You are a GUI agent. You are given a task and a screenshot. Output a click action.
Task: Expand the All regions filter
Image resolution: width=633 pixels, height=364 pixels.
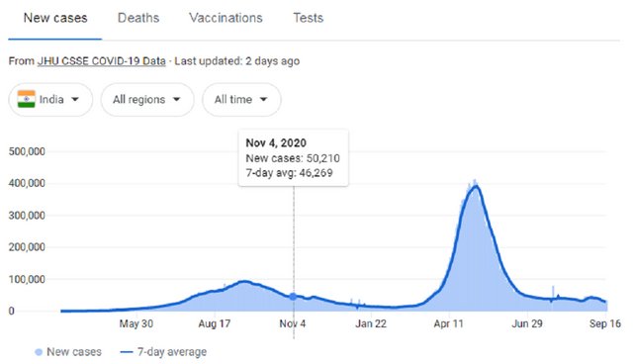pyautogui.click(x=147, y=100)
